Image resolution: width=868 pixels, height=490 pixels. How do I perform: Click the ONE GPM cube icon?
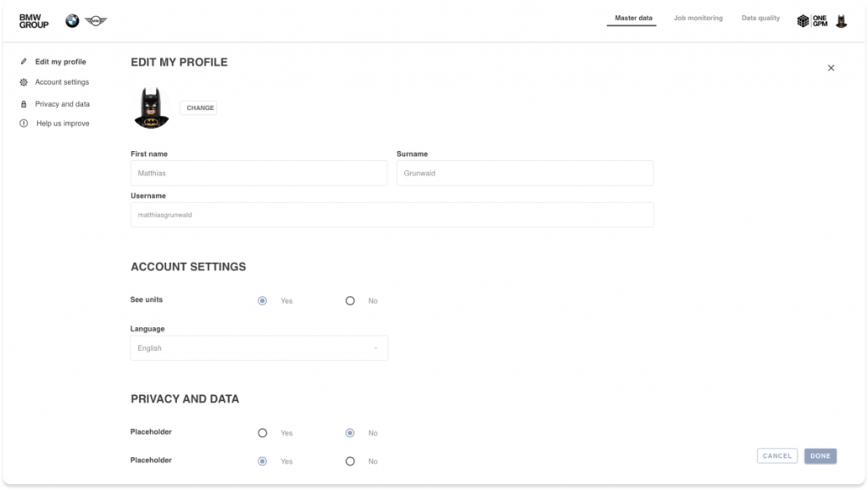pyautogui.click(x=803, y=21)
